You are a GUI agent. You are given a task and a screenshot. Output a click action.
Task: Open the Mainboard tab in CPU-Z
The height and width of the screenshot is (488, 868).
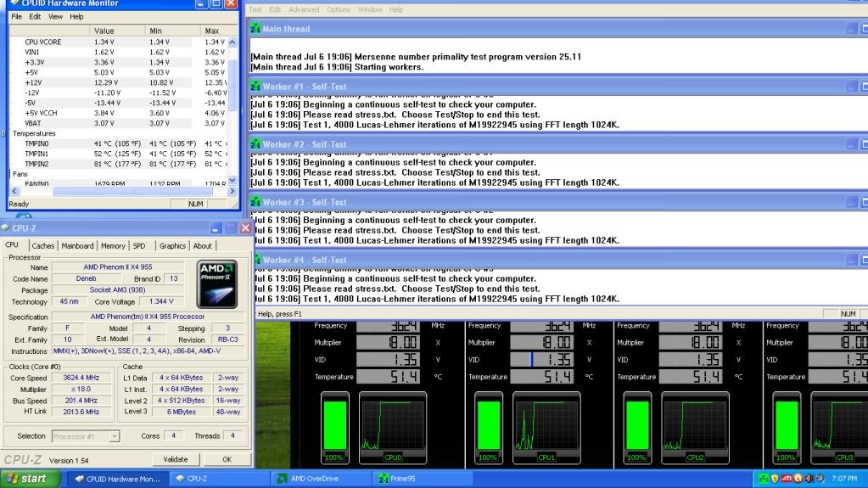tap(78, 246)
